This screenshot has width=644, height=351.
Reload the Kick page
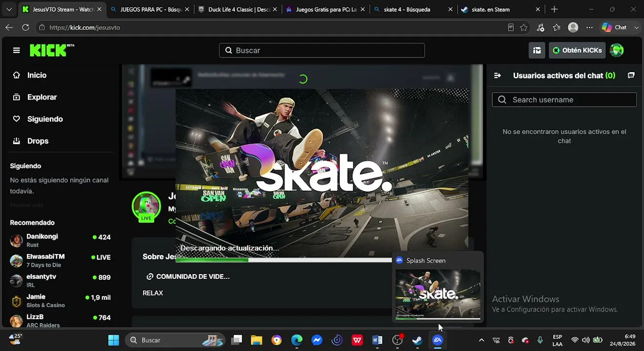point(25,27)
